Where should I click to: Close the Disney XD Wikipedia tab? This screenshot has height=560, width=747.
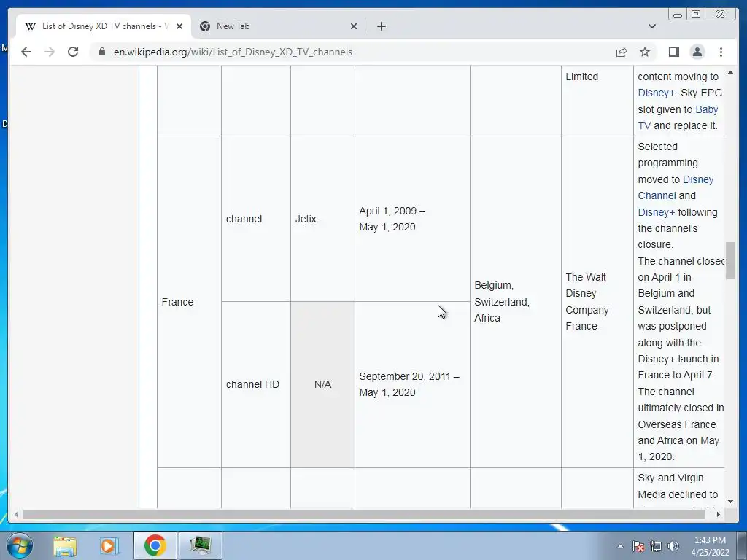pyautogui.click(x=179, y=26)
